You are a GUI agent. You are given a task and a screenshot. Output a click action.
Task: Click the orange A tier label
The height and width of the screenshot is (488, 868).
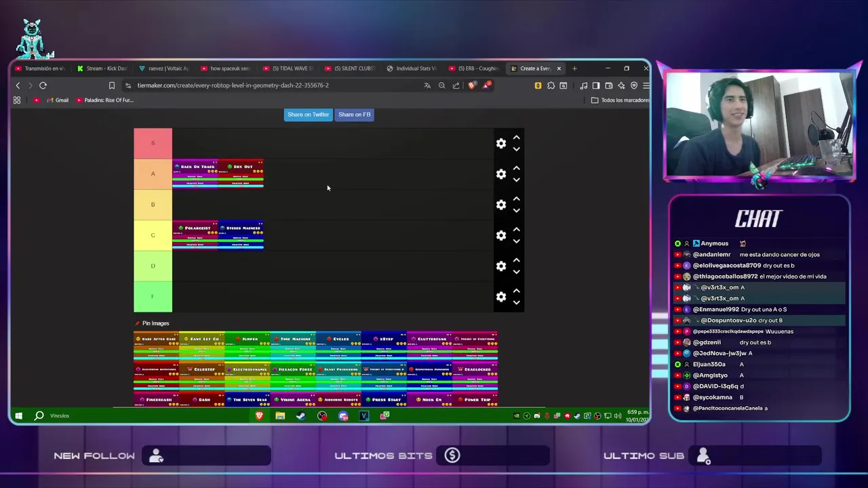tap(153, 174)
